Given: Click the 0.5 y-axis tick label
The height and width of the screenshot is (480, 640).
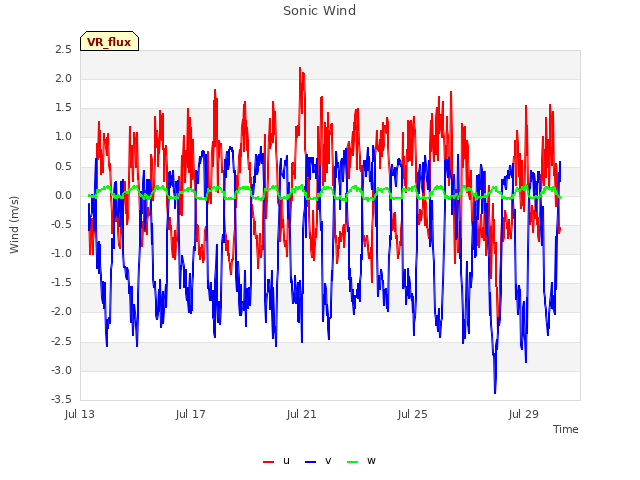Looking at the screenshot, I should [63, 166].
